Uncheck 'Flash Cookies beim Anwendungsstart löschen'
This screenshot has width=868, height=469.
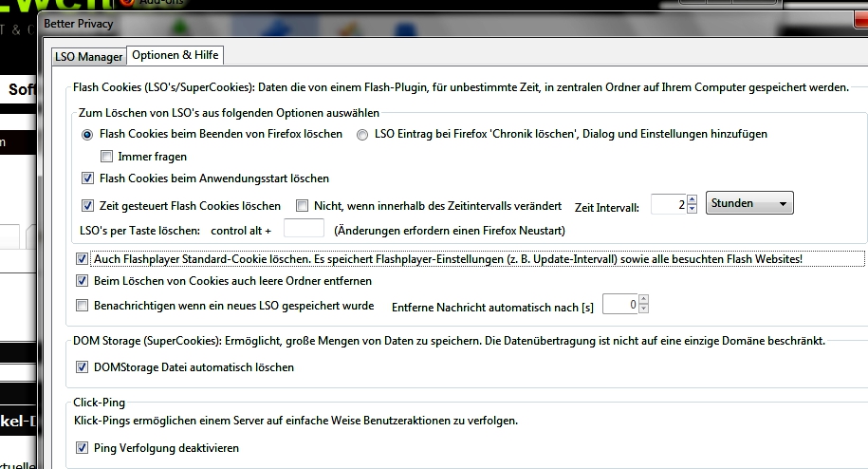pyautogui.click(x=87, y=178)
